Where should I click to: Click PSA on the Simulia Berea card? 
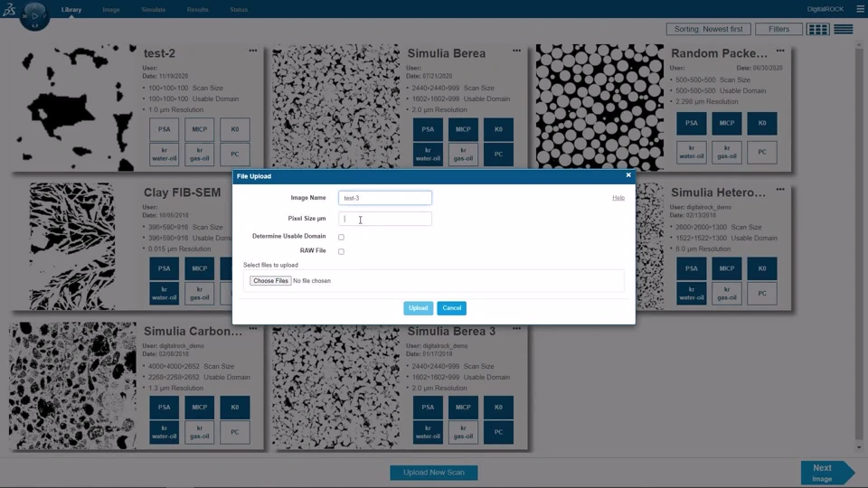428,129
